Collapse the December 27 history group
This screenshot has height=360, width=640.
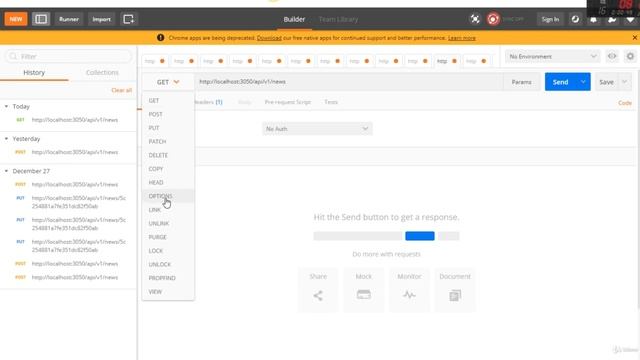click(7, 171)
